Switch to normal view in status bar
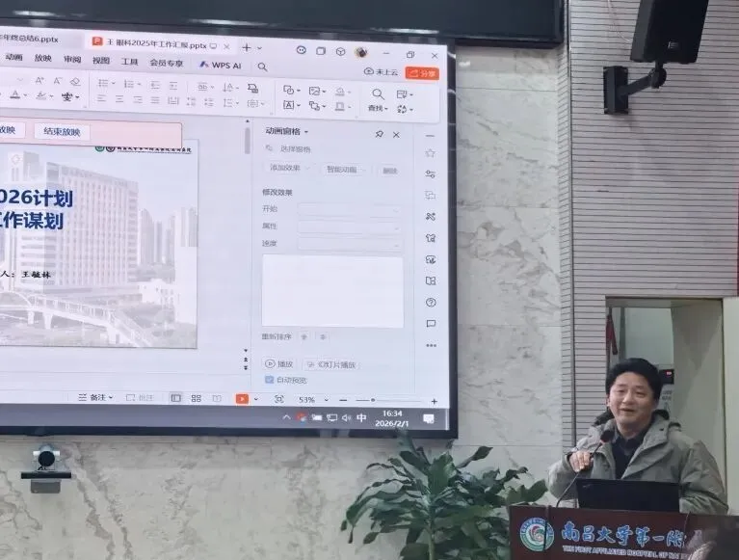739x560 pixels. (175, 398)
